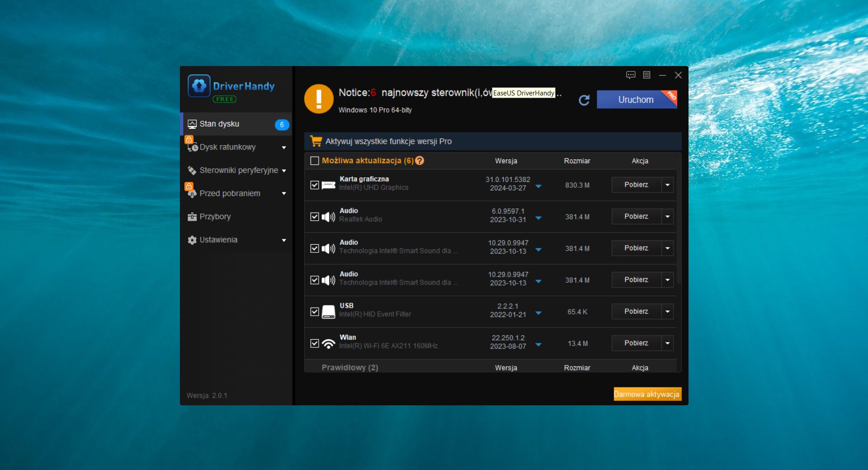
Task: Open Pobierz options for USB driver
Action: pyautogui.click(x=668, y=311)
